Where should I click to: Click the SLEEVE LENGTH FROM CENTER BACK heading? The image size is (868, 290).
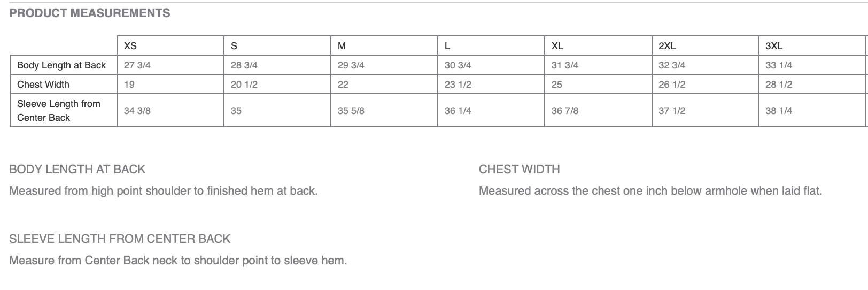click(x=120, y=239)
